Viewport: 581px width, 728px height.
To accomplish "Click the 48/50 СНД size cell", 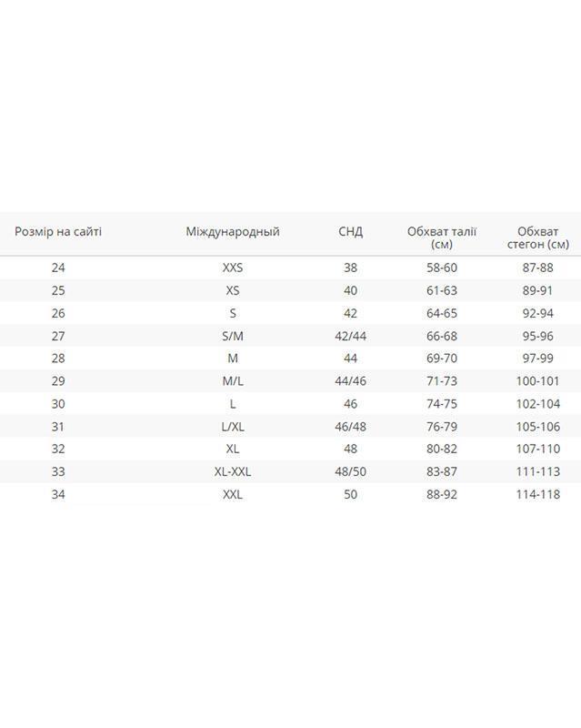I will 351,471.
